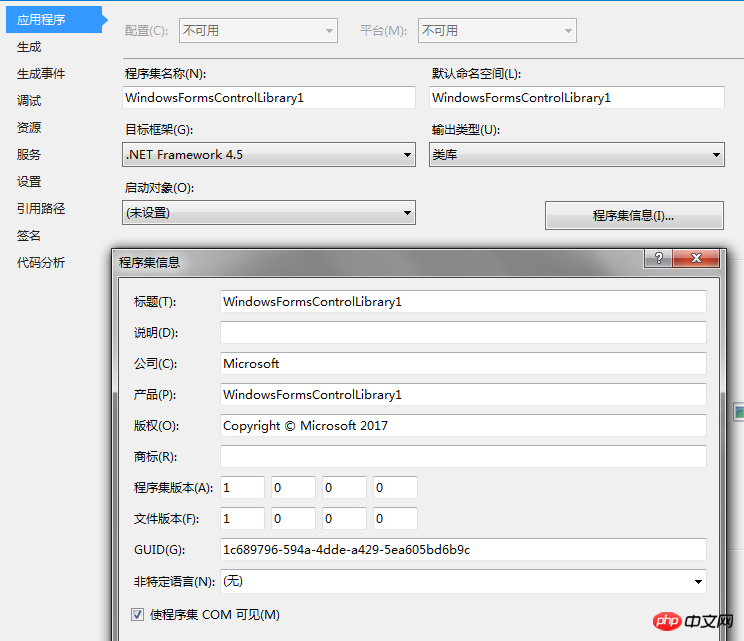The width and height of the screenshot is (744, 641).
Task: Select the 应用程序 tab in sidebar
Action: coord(54,19)
